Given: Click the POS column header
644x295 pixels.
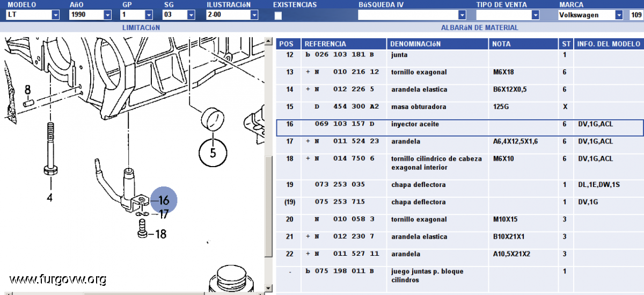Looking at the screenshot, I should tap(288, 44).
